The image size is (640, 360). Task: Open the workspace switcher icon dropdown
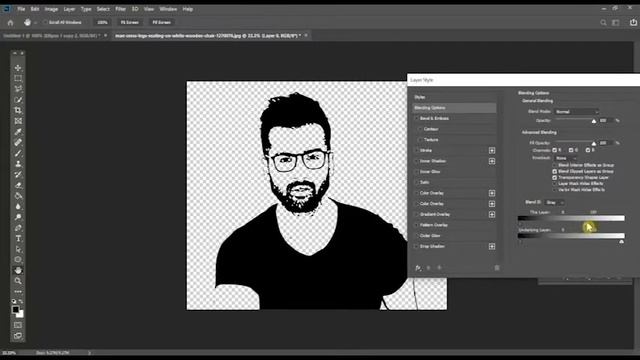(616, 22)
